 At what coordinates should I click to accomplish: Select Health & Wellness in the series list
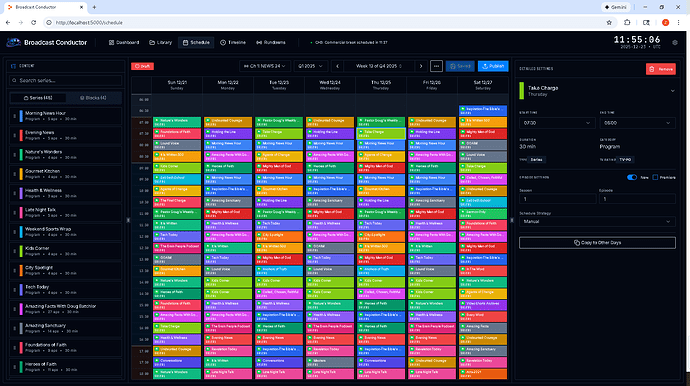click(x=66, y=193)
